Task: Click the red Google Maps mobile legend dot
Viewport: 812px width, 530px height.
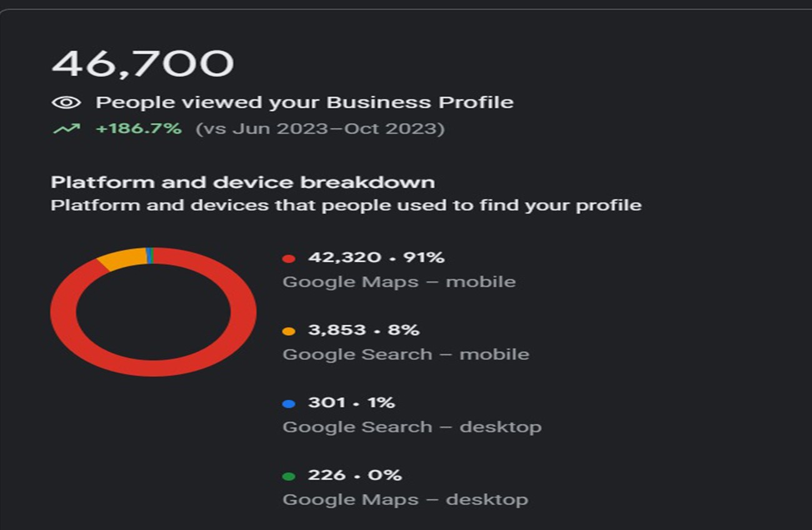Action: [288, 258]
